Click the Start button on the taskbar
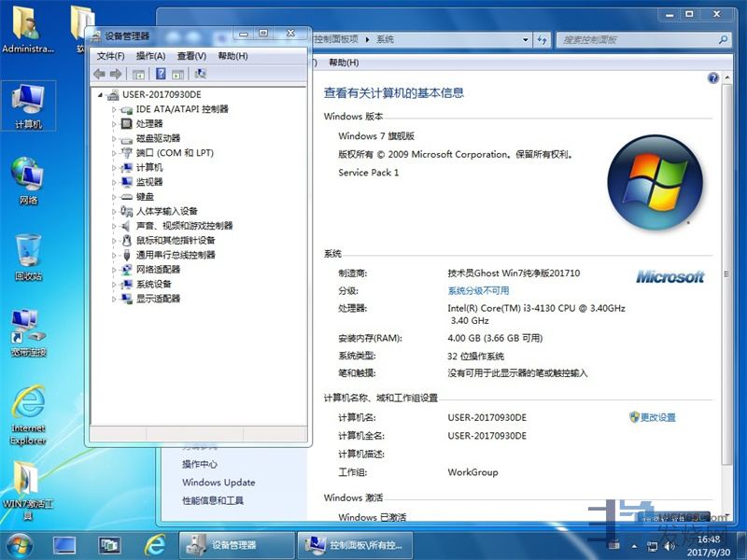Screen dimensions: 747x560 (19, 544)
